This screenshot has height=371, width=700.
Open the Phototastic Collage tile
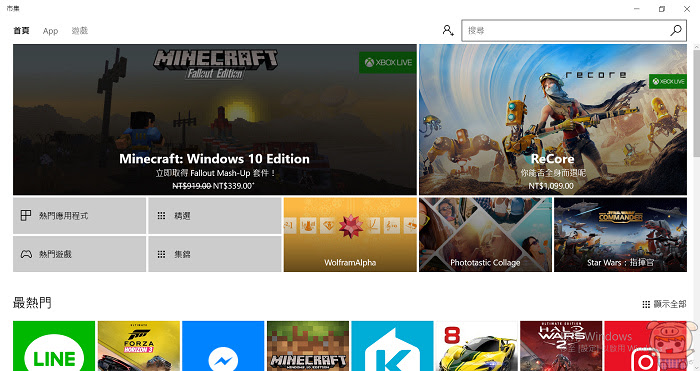[485, 235]
